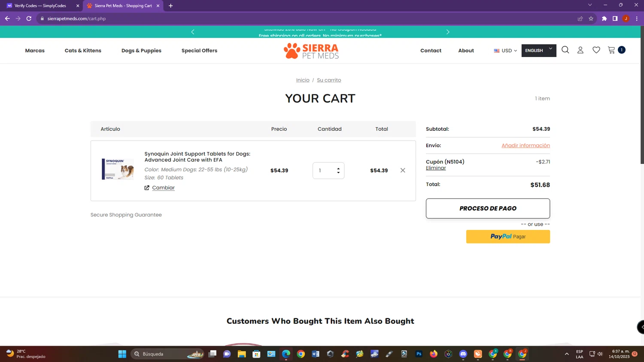This screenshot has width=644, height=362.
Task: Increase quantity with the up arrow
Action: pos(338,169)
